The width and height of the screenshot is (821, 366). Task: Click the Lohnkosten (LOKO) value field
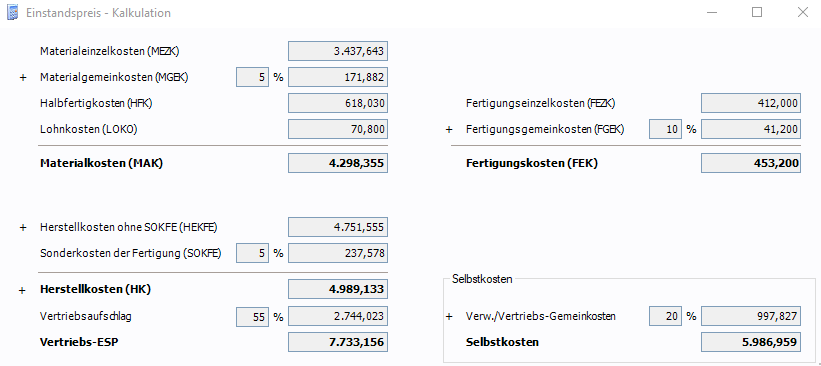338,129
